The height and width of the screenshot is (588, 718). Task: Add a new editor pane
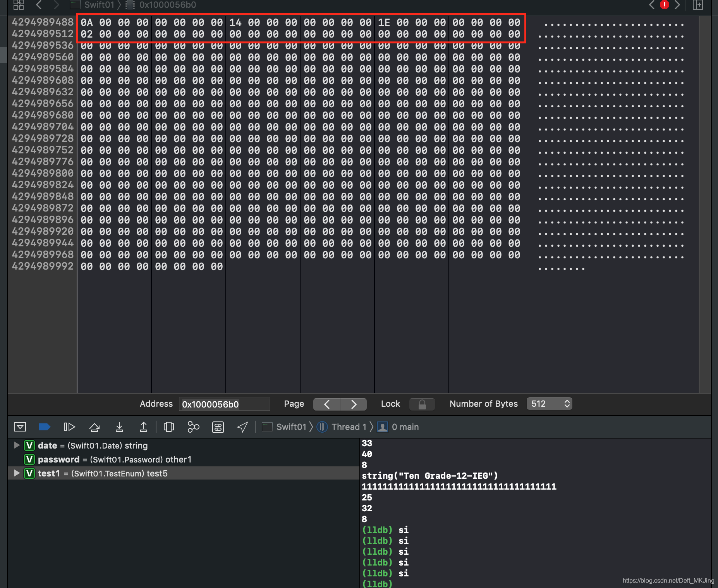pos(698,5)
